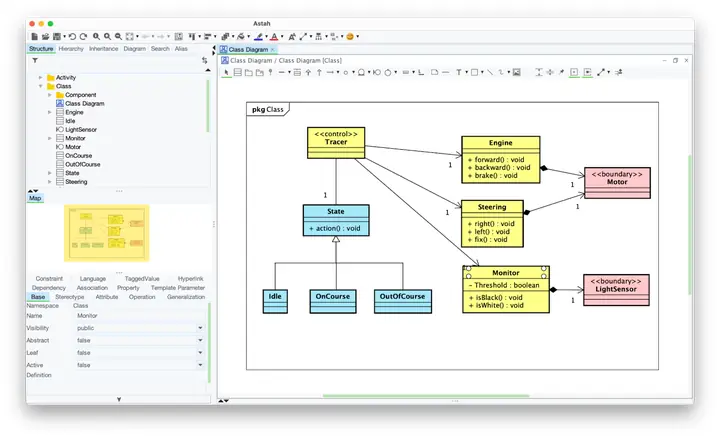
Task: Switch to the Diagram tab
Action: pos(135,49)
